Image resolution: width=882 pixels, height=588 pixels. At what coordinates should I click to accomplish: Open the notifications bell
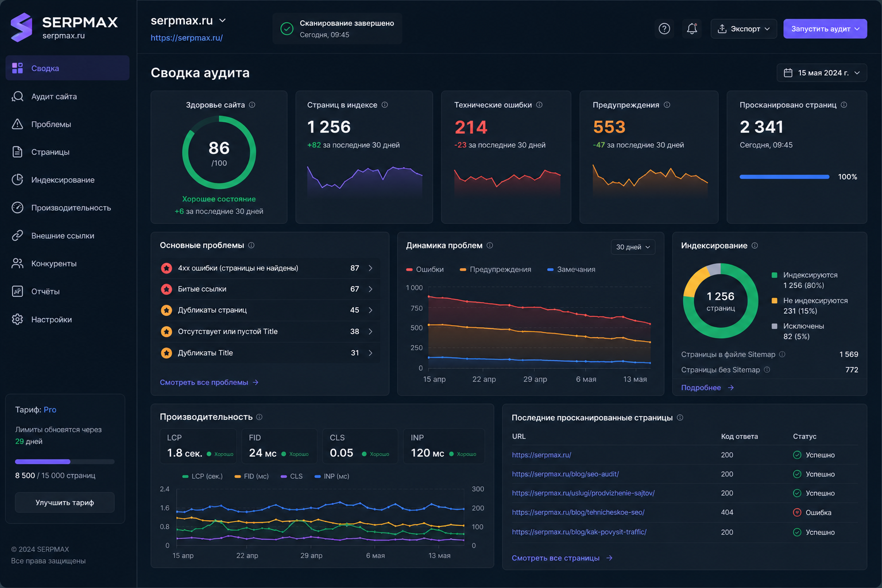click(x=692, y=29)
